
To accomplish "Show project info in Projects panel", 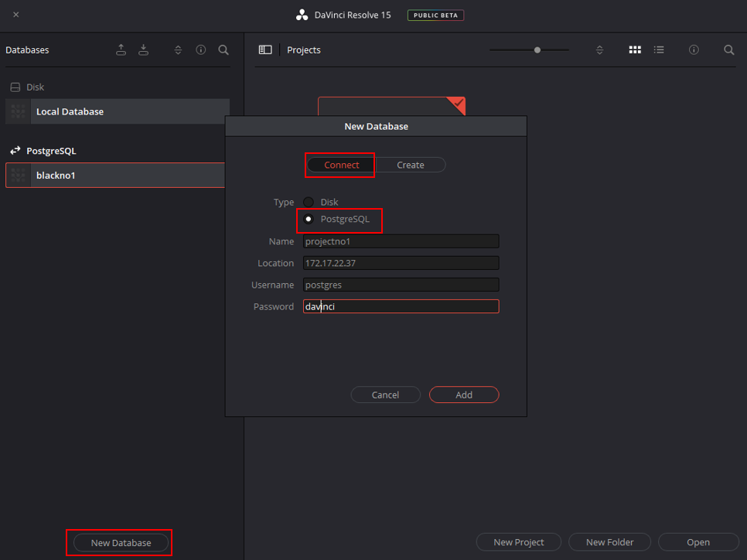I will pyautogui.click(x=694, y=50).
